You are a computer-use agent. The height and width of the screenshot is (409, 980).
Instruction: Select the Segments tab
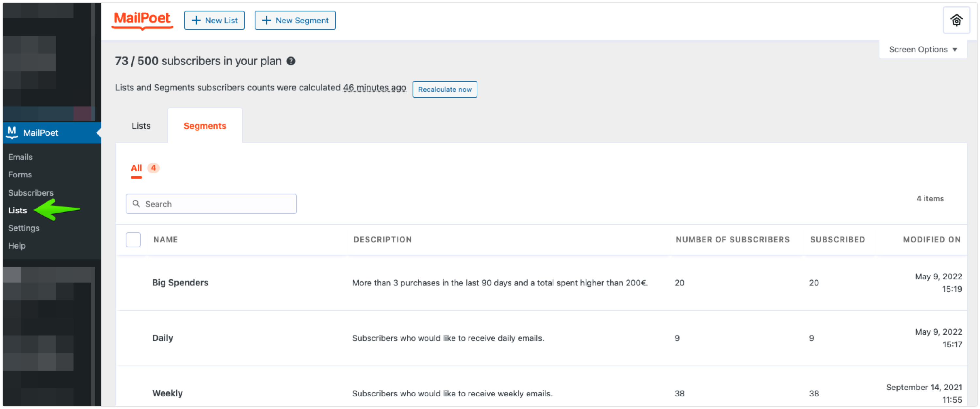coord(205,126)
